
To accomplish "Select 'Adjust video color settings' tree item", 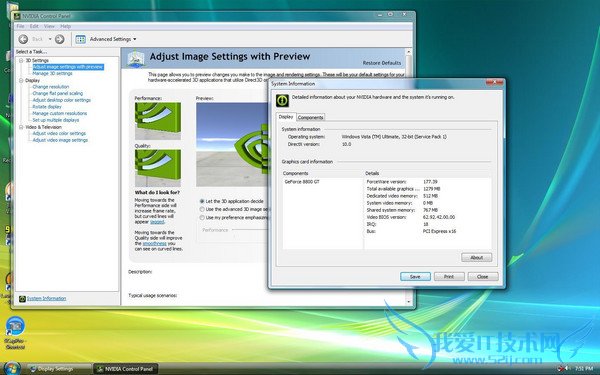I will coord(59,134).
